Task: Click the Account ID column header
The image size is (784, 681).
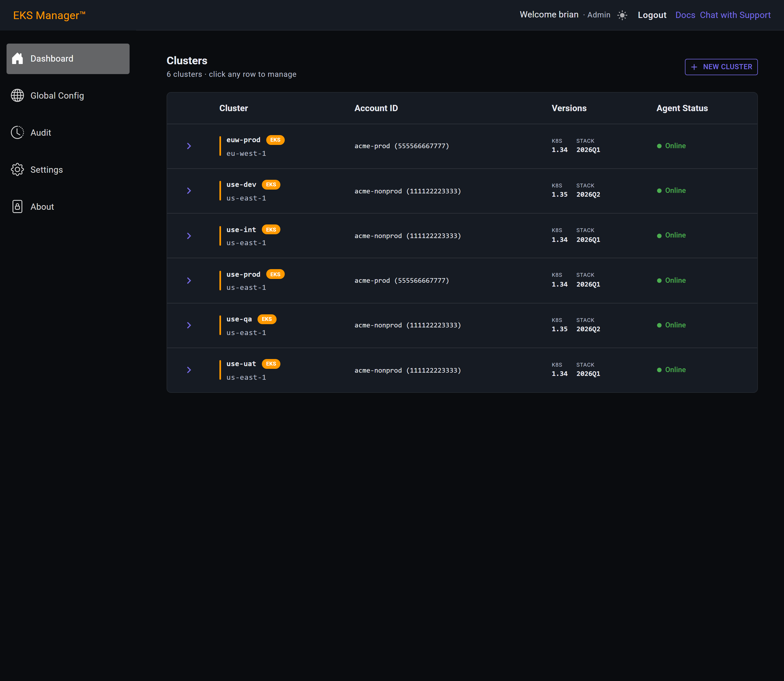Action: click(376, 108)
